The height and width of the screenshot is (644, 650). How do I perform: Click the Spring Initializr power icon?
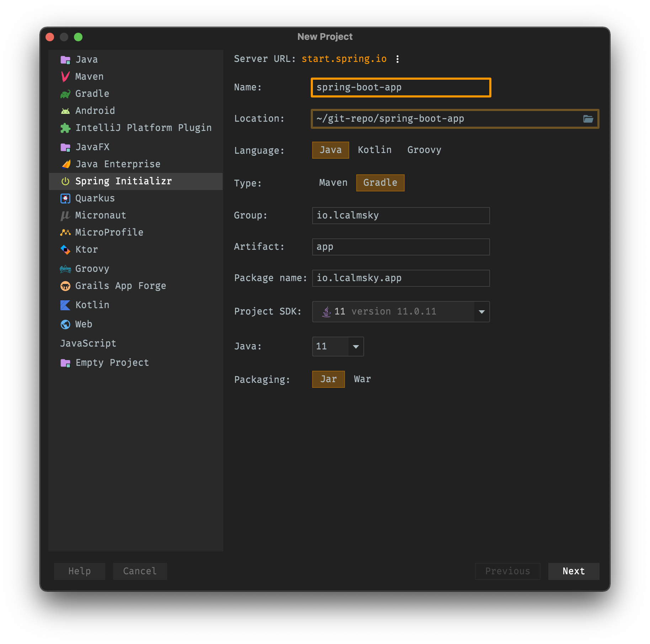(65, 181)
